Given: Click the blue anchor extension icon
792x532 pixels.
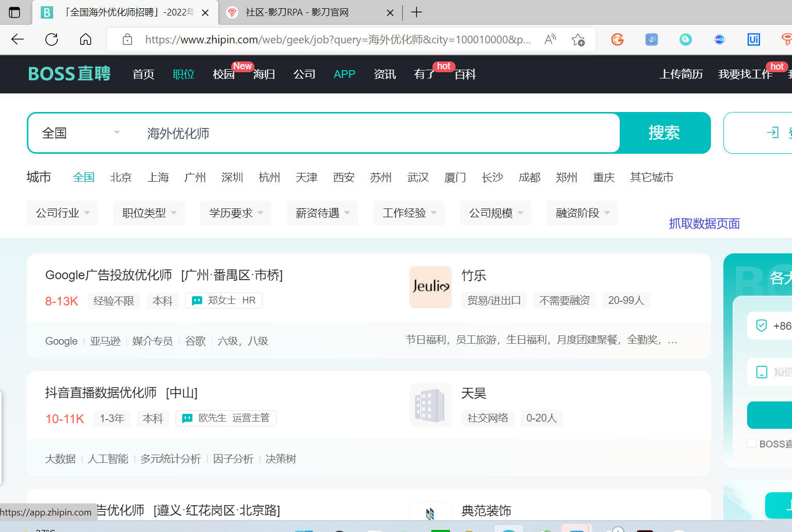Looking at the screenshot, I should pos(652,40).
